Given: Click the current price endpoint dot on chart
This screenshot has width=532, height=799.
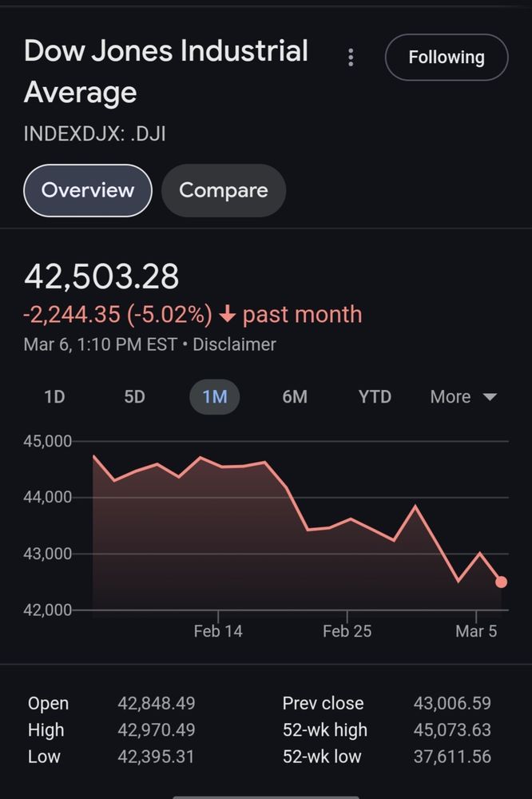Looking at the screenshot, I should 501,582.
